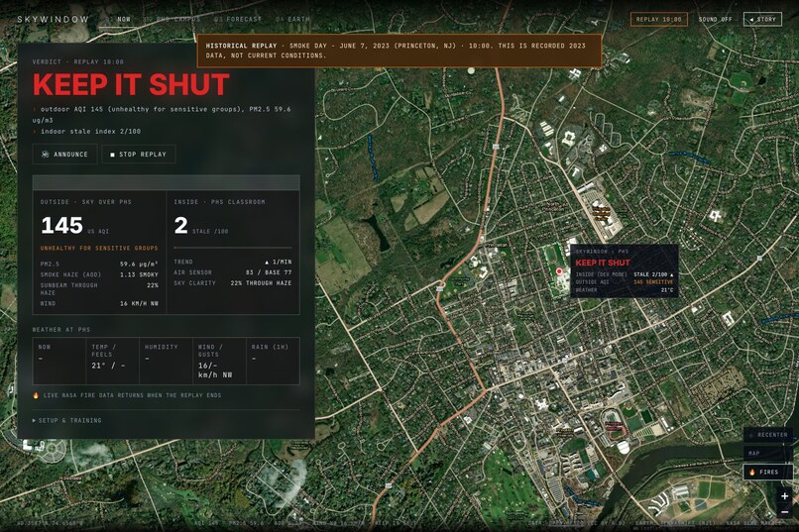This screenshot has height=532, width=799.
Task: Click the recenter crosshair icon
Action: pos(751,435)
